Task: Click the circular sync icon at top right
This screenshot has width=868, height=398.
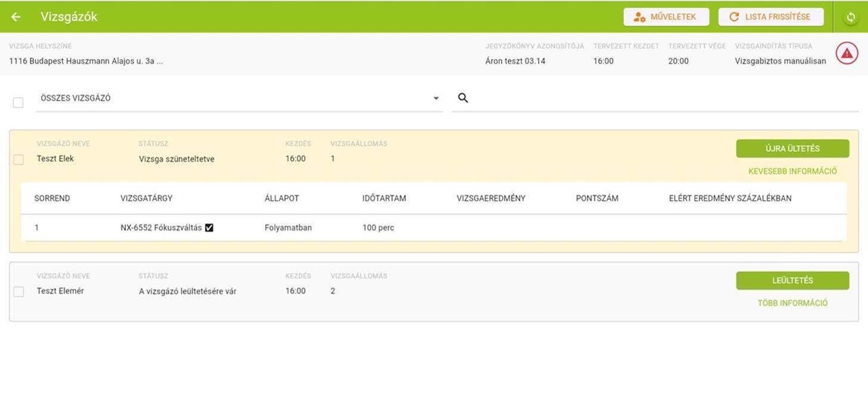Action: coord(851,17)
